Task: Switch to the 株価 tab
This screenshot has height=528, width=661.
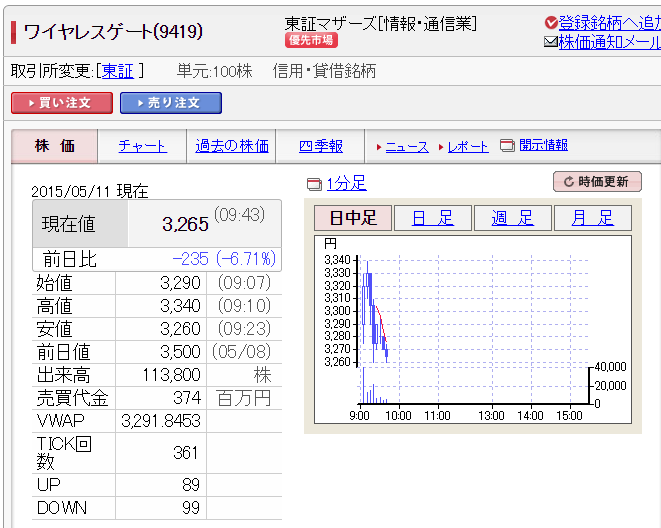Action: (55, 146)
